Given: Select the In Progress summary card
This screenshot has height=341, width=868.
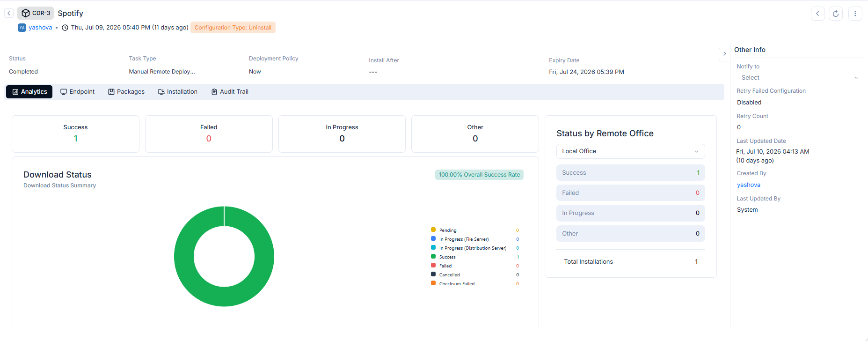Looking at the screenshot, I should [x=342, y=134].
